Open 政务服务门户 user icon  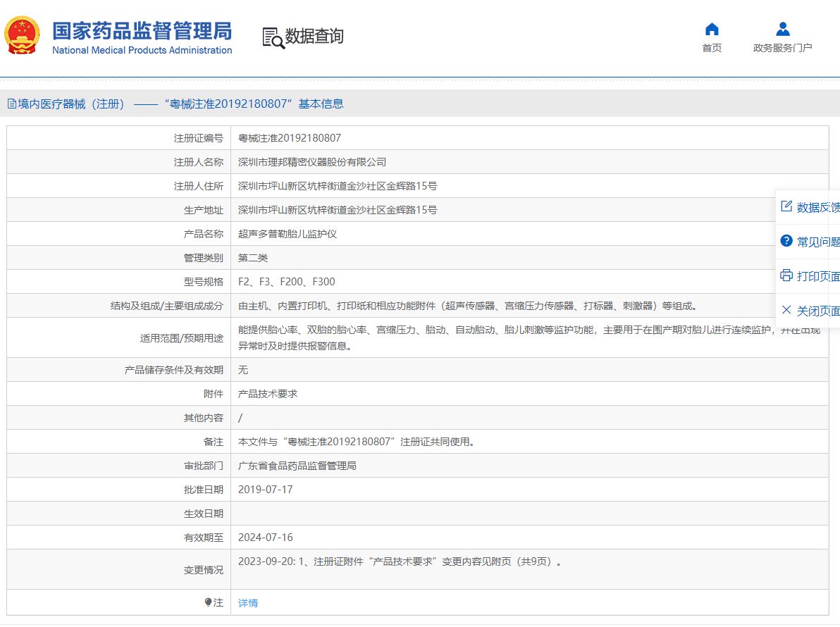point(783,29)
